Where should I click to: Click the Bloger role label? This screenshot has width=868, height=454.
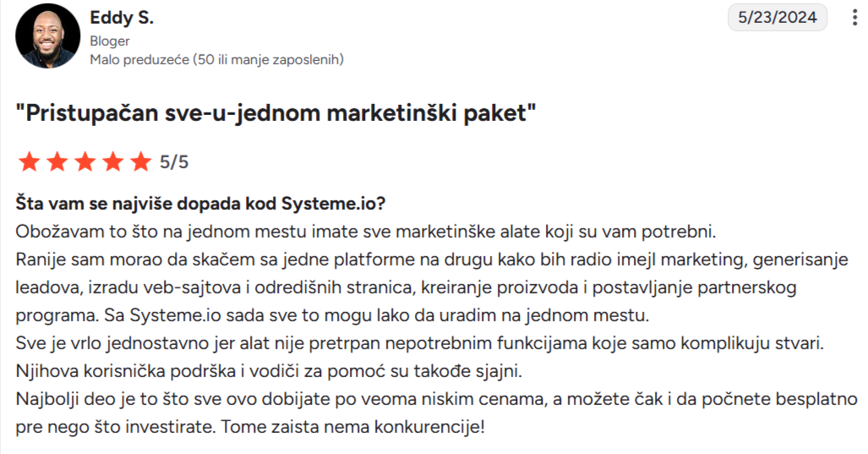109,41
